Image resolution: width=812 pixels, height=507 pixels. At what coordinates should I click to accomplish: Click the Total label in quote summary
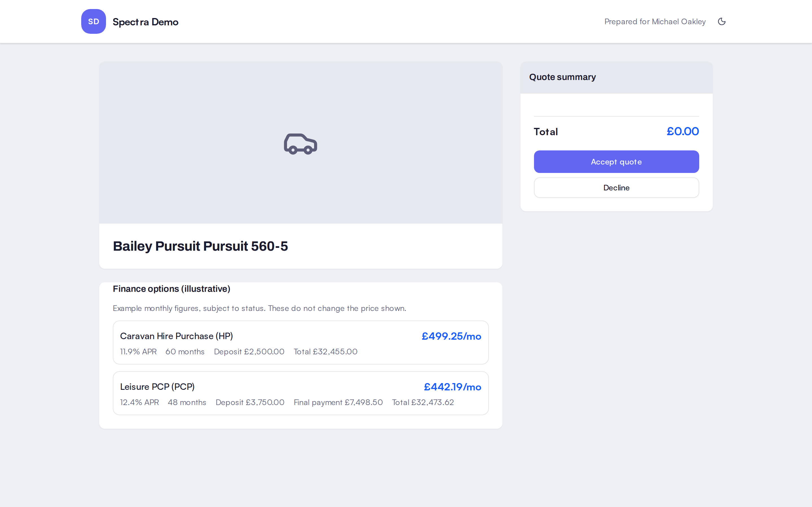coord(546,132)
